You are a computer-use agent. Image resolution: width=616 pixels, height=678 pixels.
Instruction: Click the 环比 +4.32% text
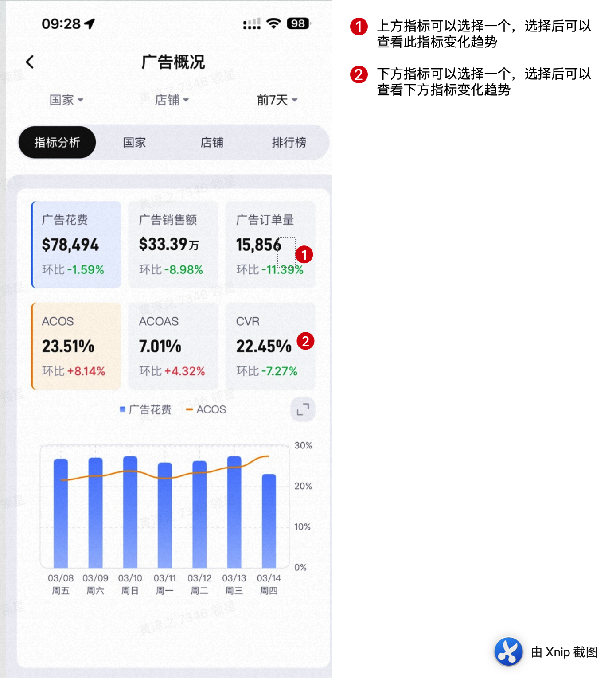click(172, 371)
